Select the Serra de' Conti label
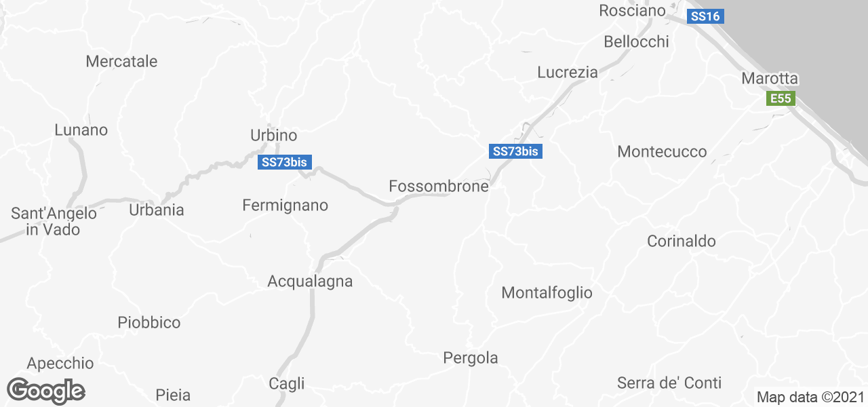868x407 pixels. coord(669,383)
